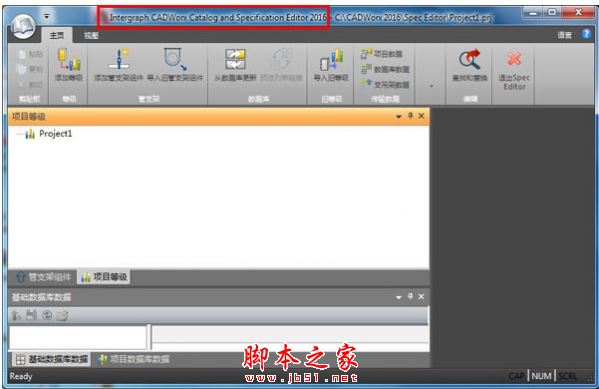Expand the small ribbon dropdown arrow after 传输数据
Viewport: 599px width, 389px height.
pyautogui.click(x=431, y=86)
